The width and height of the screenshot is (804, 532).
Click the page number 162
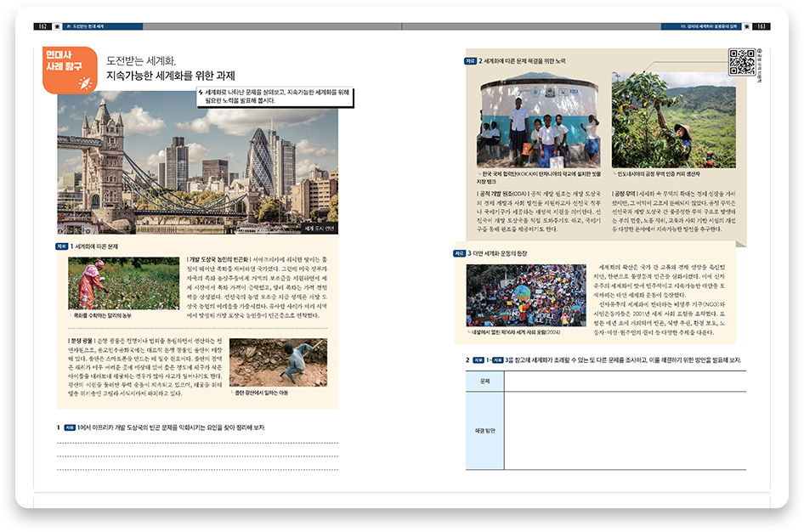coord(42,26)
